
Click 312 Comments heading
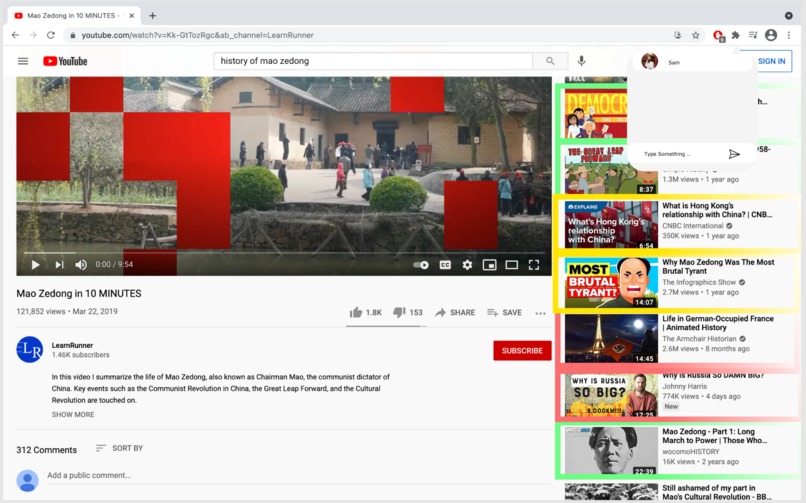coord(46,450)
